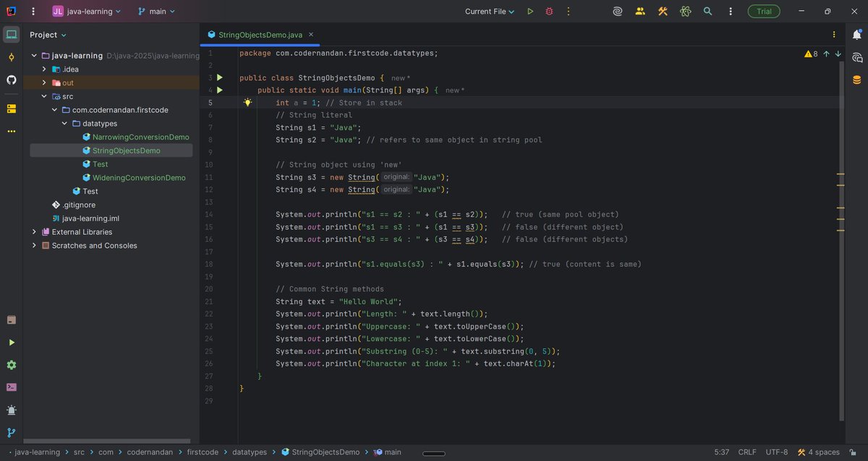This screenshot has width=868, height=461.
Task: Open the brown archive box tool window
Action: pyautogui.click(x=11, y=320)
